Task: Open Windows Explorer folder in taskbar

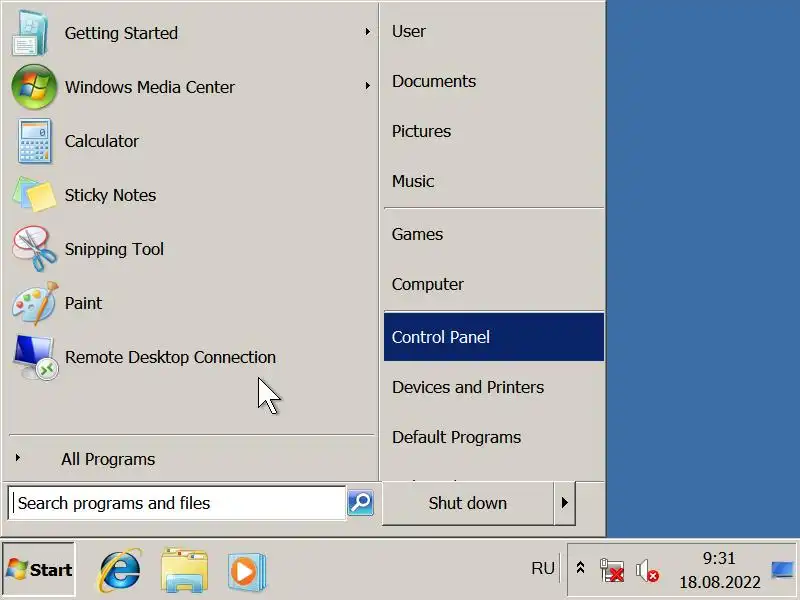Action: tap(184, 570)
